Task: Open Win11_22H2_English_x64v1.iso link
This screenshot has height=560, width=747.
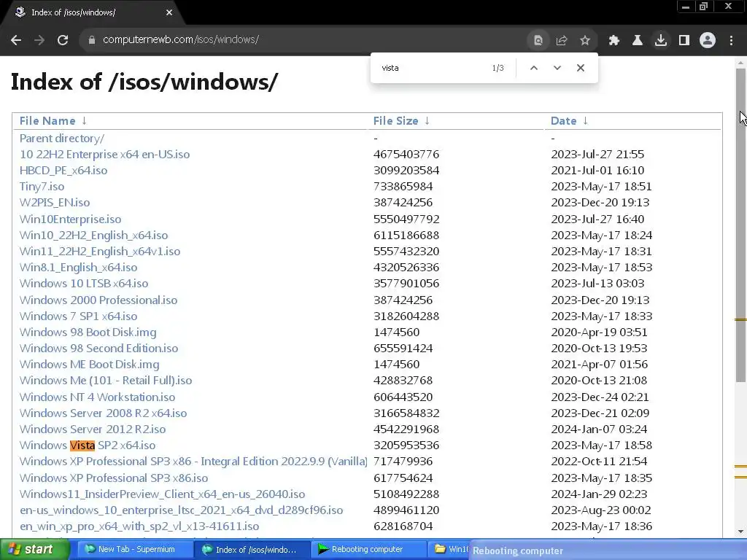Action: click(100, 252)
